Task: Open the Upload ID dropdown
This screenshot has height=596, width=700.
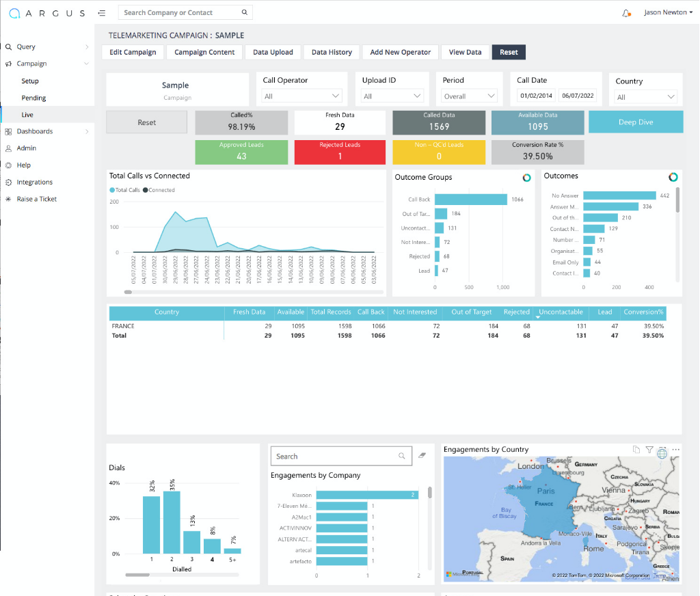Action: pos(392,96)
